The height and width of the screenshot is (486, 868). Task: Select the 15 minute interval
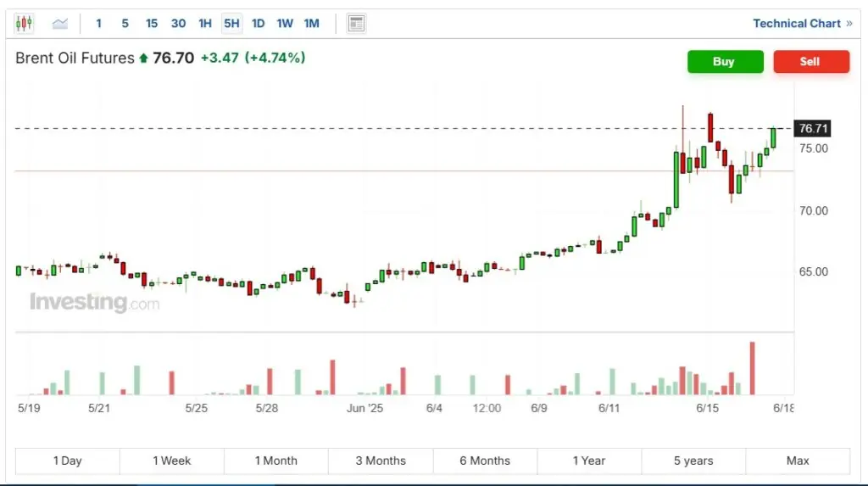pos(152,23)
